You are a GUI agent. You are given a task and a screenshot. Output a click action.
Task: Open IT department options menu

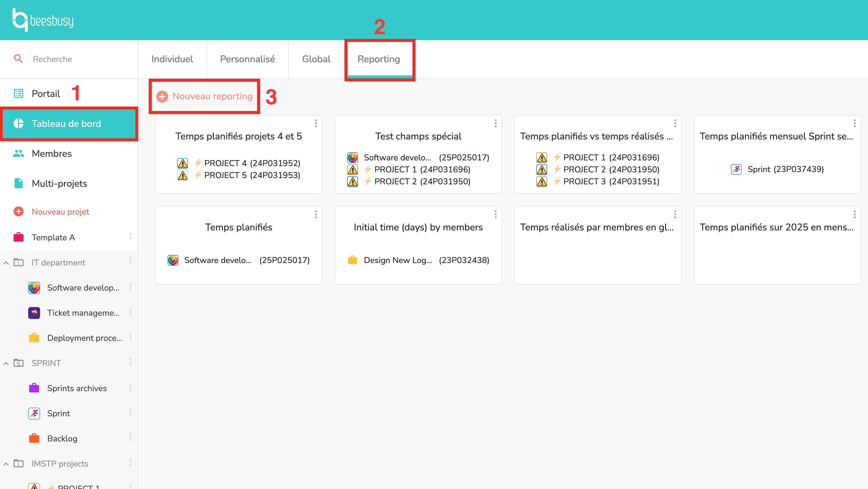[130, 262]
